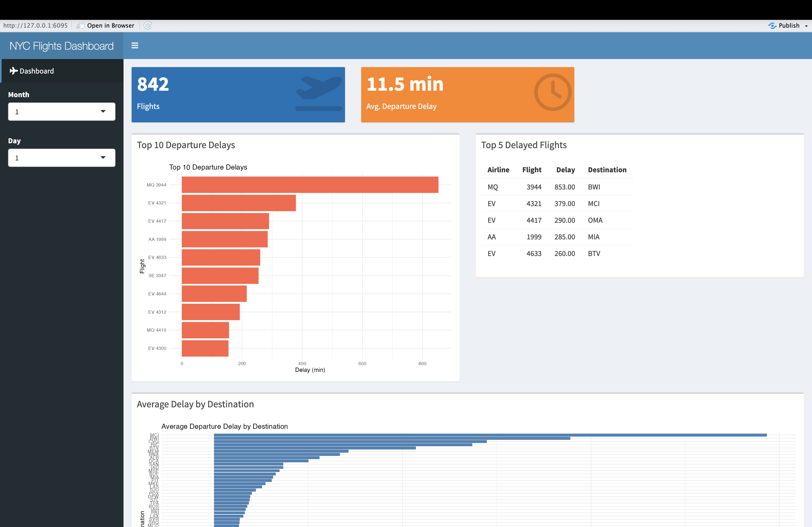Click flight number 4321 in table
The image size is (812, 527).
click(x=534, y=203)
